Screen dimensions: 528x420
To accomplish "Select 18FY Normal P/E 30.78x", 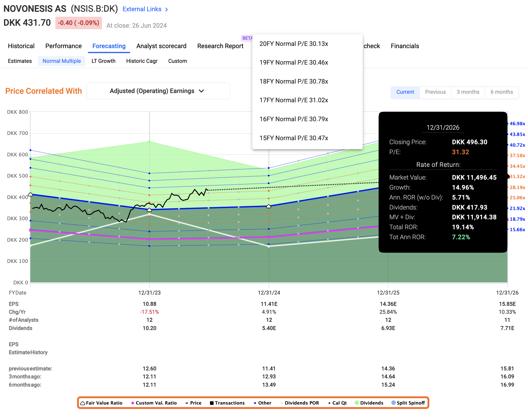I will point(294,81).
